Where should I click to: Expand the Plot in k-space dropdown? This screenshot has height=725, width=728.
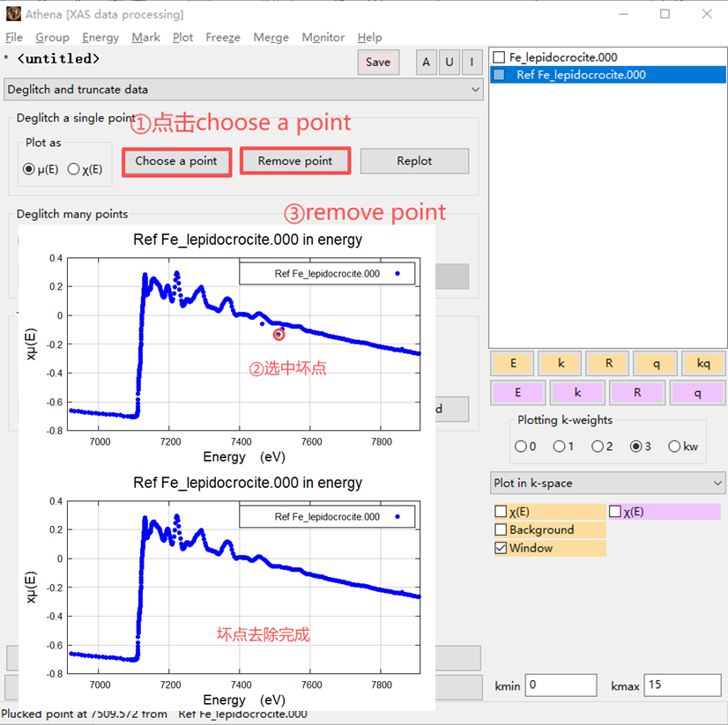608,483
